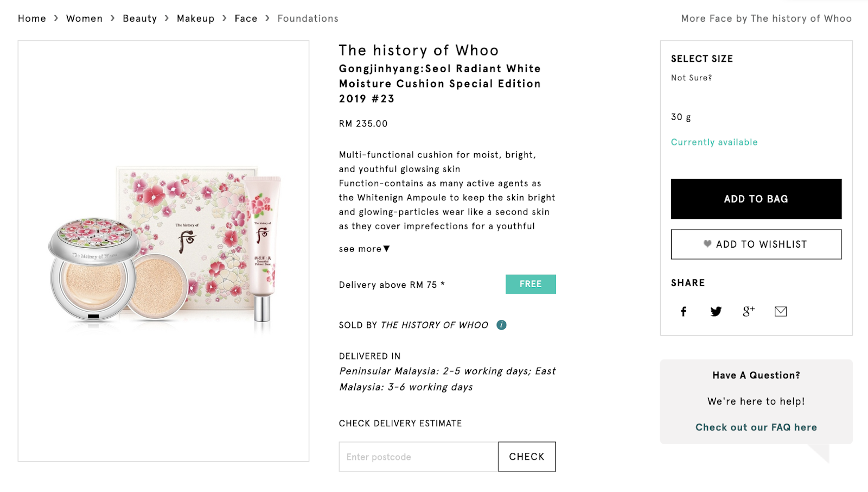Focus the Enter postcode field
The width and height of the screenshot is (868, 492).
click(x=418, y=457)
